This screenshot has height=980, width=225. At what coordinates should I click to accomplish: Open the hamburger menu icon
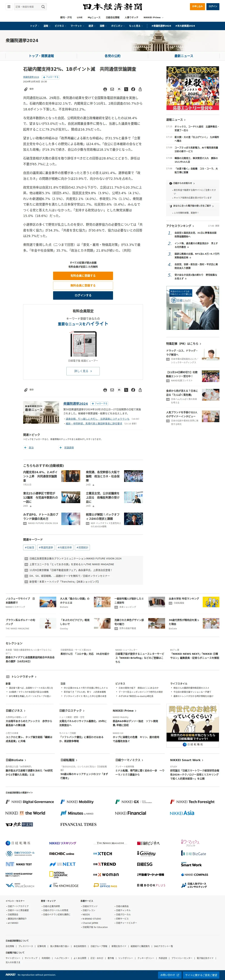pyautogui.click(x=9, y=6)
